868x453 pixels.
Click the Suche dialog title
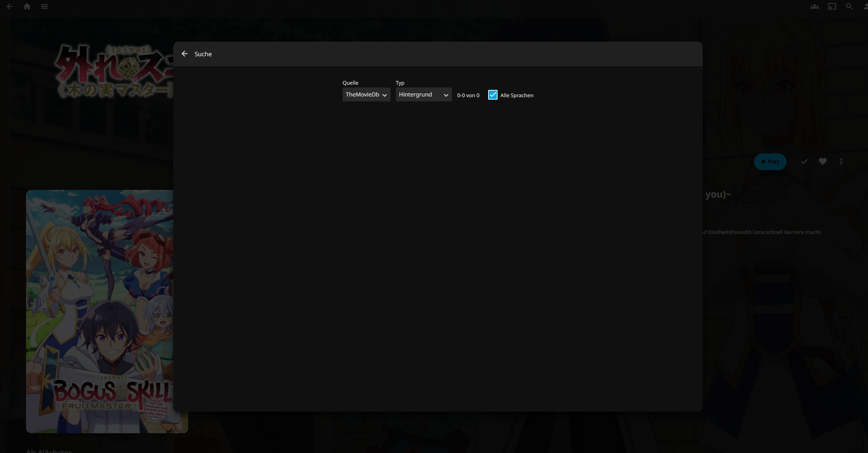203,54
